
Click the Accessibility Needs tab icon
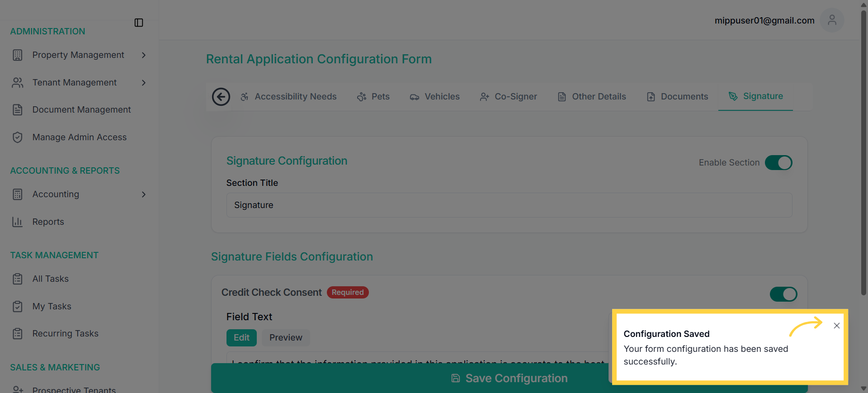pyautogui.click(x=245, y=97)
